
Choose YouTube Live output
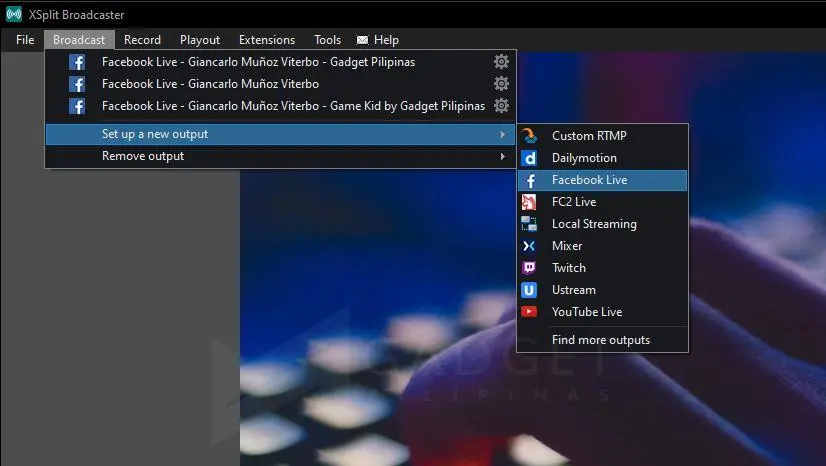coord(602,312)
